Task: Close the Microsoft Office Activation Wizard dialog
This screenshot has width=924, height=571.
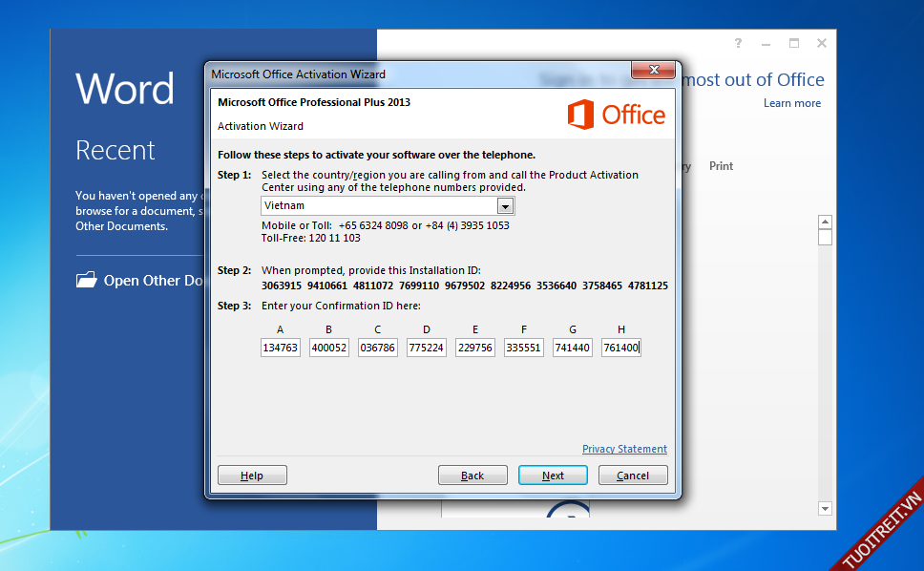Action: pos(654,71)
